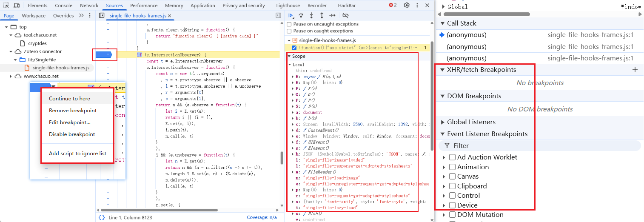
Task: Activate the inspect element picker
Action: pyautogui.click(x=6, y=6)
